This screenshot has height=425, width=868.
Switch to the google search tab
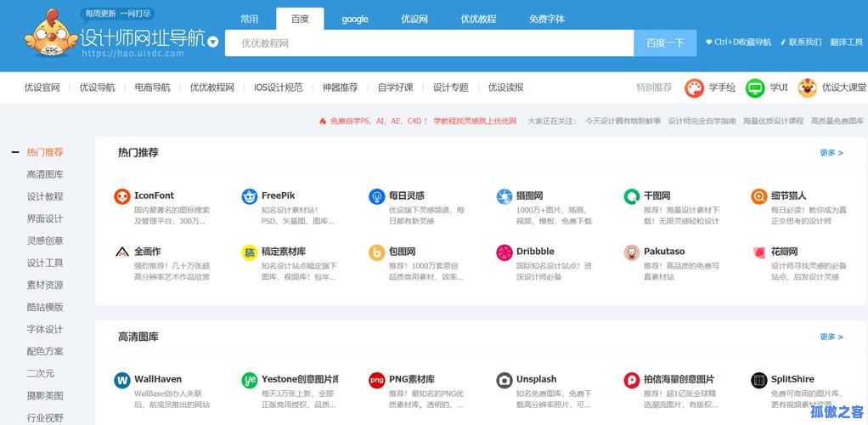click(x=355, y=19)
